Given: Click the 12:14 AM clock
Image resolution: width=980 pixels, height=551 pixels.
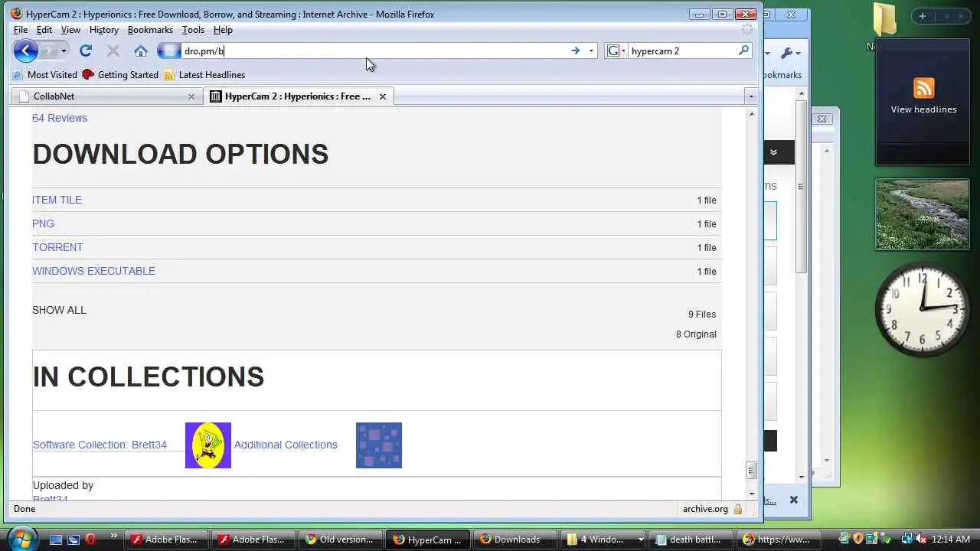Looking at the screenshot, I should point(952,540).
